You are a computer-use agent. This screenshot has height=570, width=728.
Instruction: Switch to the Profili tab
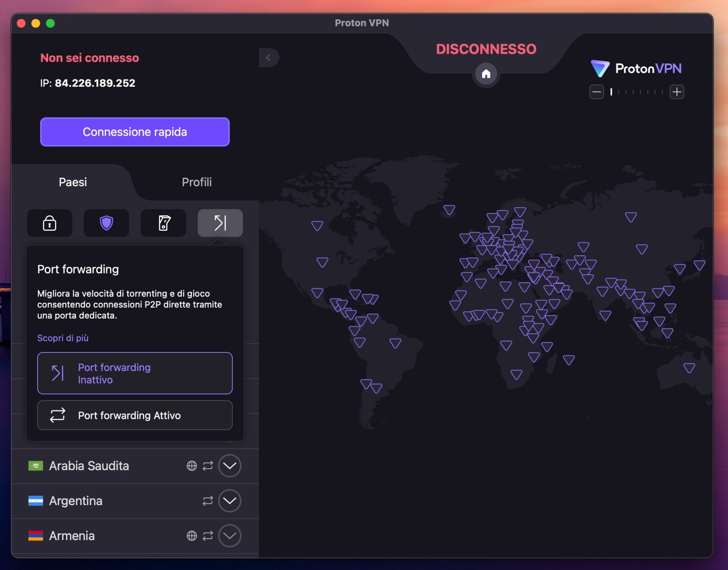(197, 182)
